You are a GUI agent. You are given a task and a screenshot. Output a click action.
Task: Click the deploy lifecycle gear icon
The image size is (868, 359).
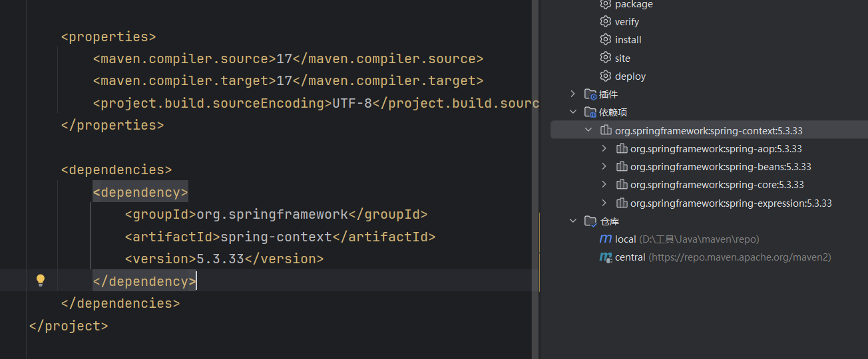(605, 76)
